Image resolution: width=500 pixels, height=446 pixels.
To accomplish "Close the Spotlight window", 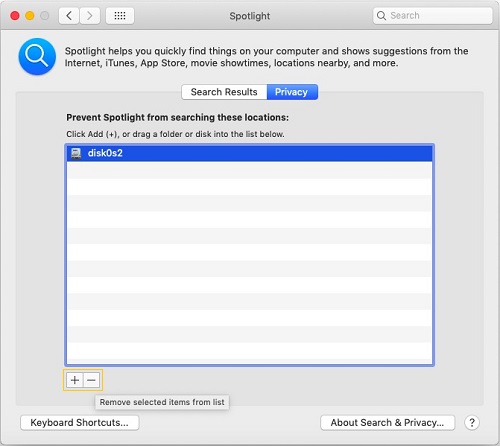I will click(x=15, y=16).
